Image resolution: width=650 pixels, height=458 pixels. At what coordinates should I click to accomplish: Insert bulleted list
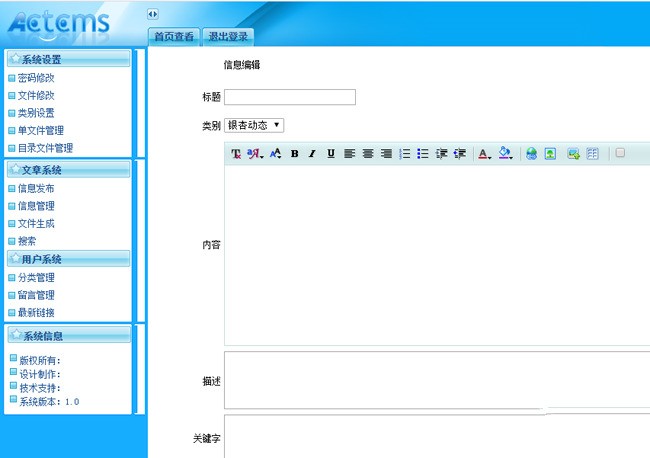[x=422, y=154]
